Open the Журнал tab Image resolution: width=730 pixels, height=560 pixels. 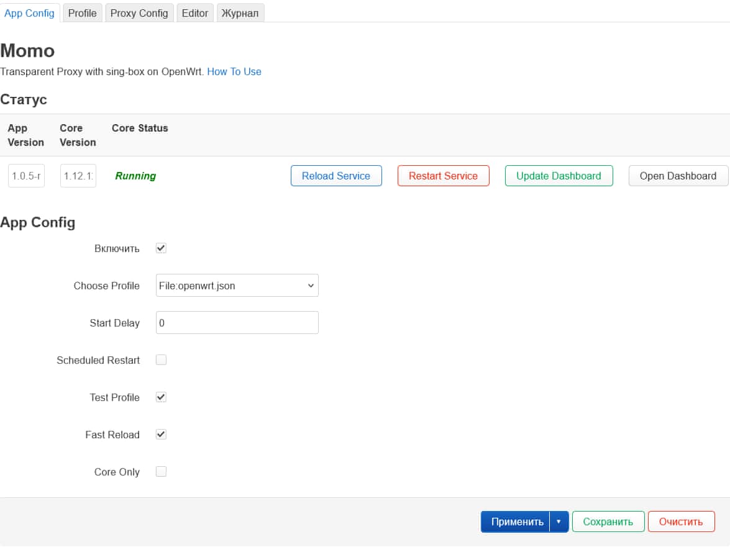[240, 13]
